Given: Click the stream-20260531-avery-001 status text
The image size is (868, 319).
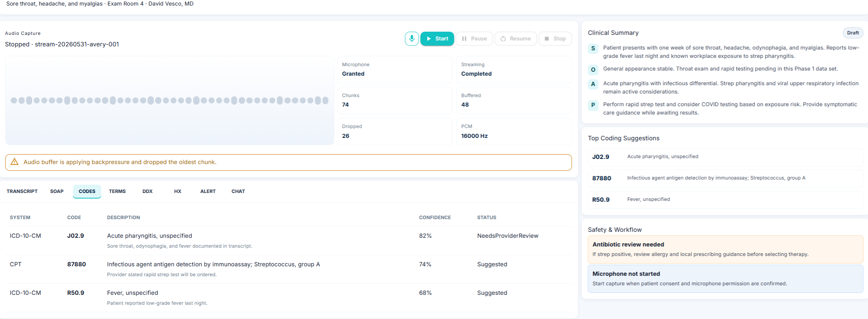Looking at the screenshot, I should pos(62,44).
